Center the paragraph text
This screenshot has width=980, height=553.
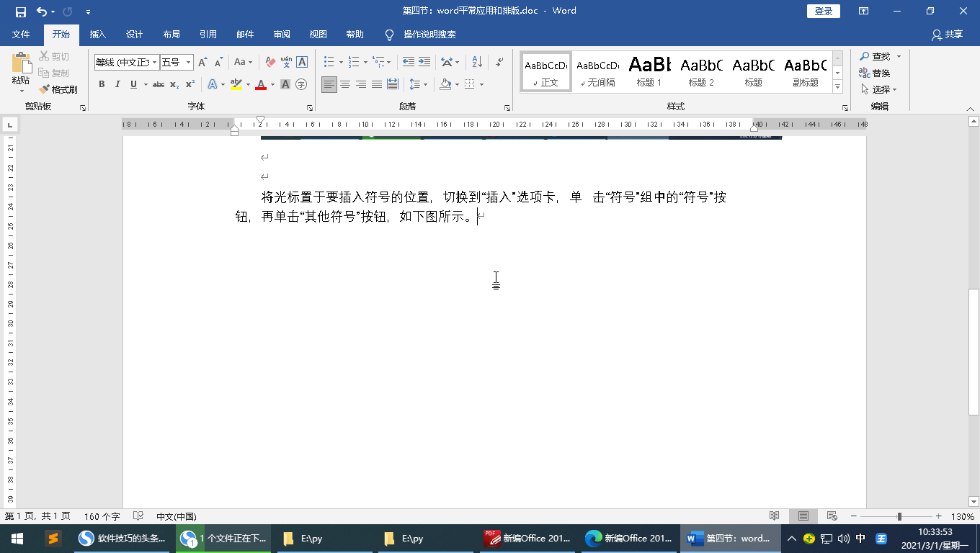click(345, 84)
